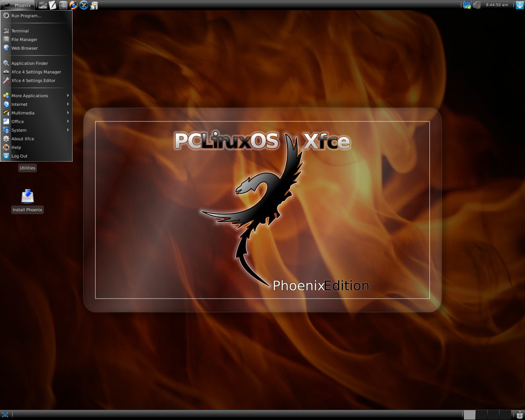Image resolution: width=525 pixels, height=420 pixels.
Task: Click the network status tray icon
Action: (467, 5)
